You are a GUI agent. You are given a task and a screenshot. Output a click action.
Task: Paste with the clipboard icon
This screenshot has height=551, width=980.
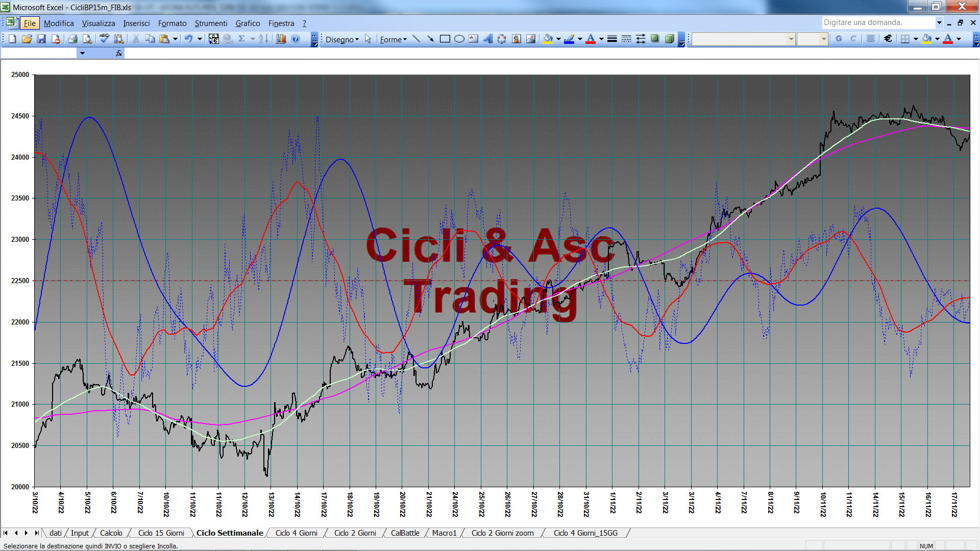164,39
